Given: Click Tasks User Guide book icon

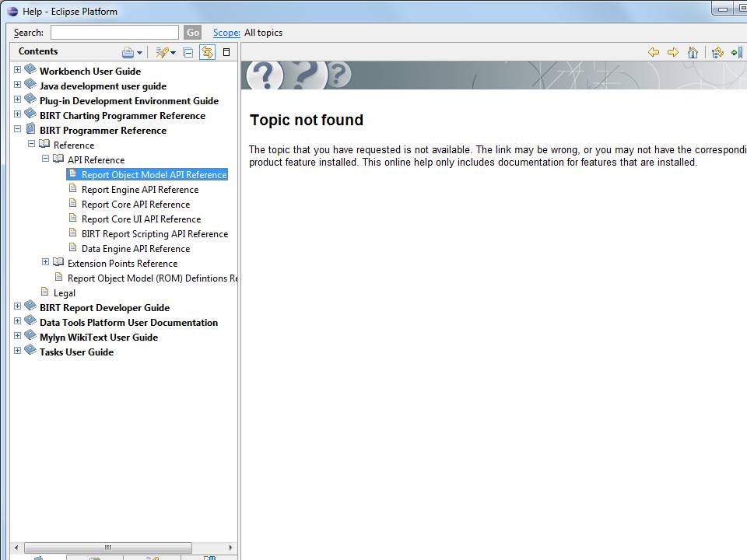Looking at the screenshot, I should click(30, 349).
